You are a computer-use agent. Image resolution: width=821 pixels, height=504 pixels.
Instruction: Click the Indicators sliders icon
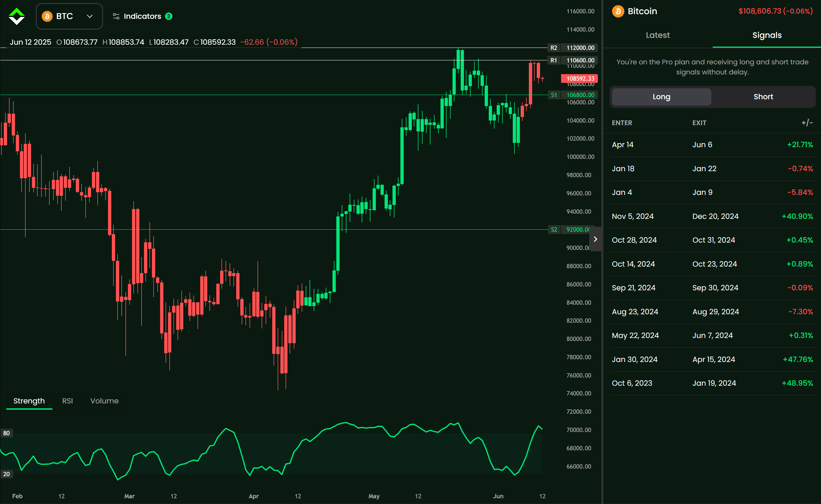pos(116,16)
